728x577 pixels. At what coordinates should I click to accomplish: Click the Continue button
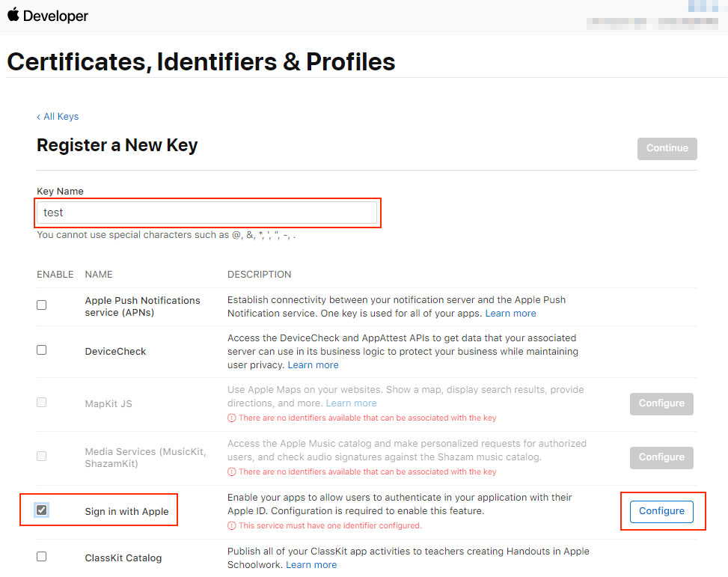[667, 149]
